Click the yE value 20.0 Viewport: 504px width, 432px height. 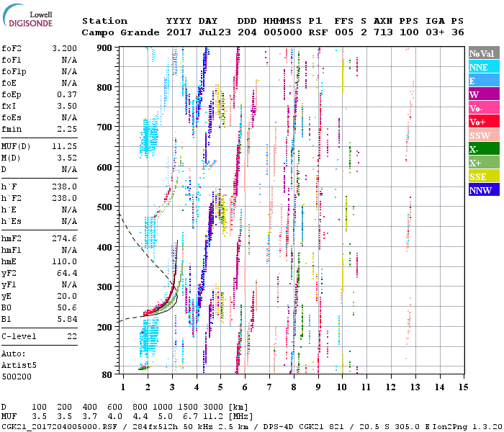click(x=67, y=296)
